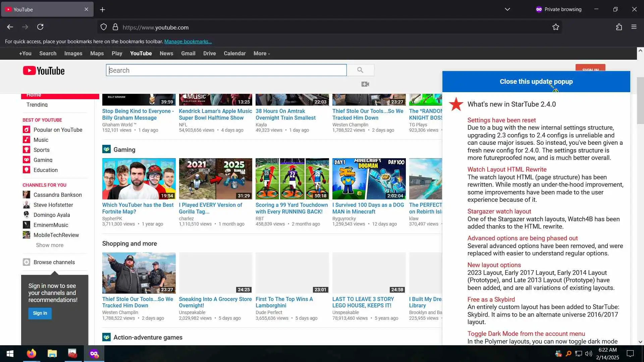
Task: Expand Show more channels list
Action: (x=50, y=245)
